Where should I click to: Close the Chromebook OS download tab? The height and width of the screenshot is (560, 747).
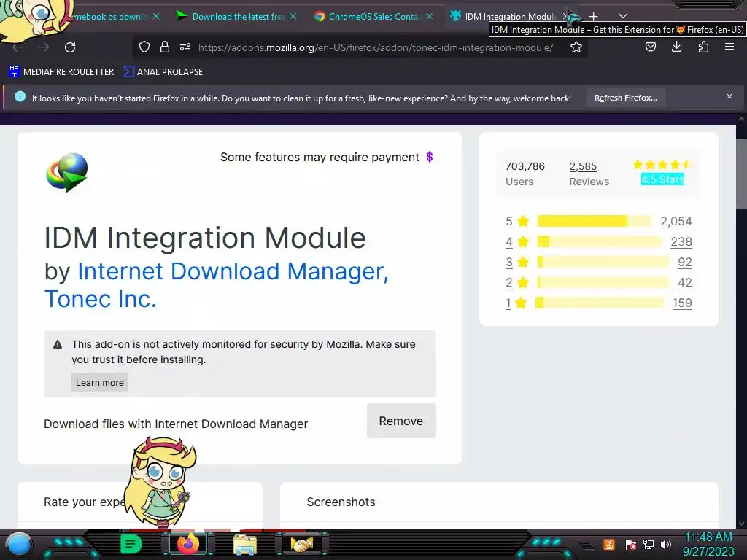(156, 16)
